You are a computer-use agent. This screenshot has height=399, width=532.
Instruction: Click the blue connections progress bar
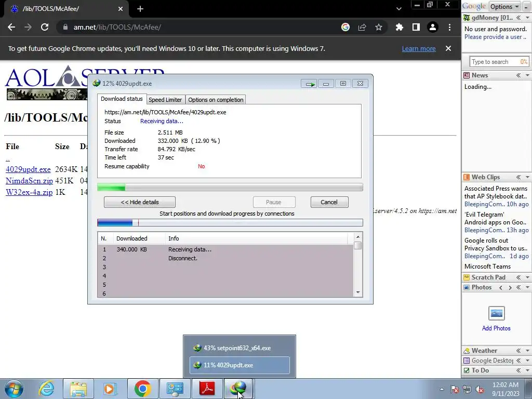[x=230, y=222]
